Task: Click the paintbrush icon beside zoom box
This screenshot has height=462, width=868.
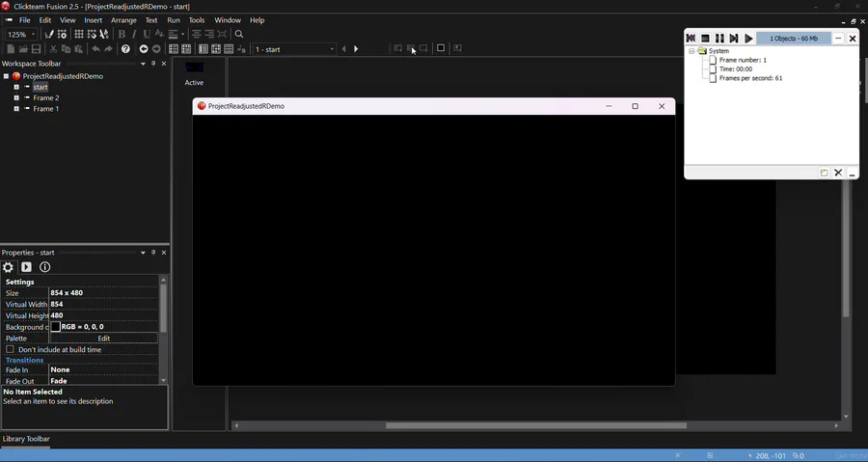Action: pos(49,35)
